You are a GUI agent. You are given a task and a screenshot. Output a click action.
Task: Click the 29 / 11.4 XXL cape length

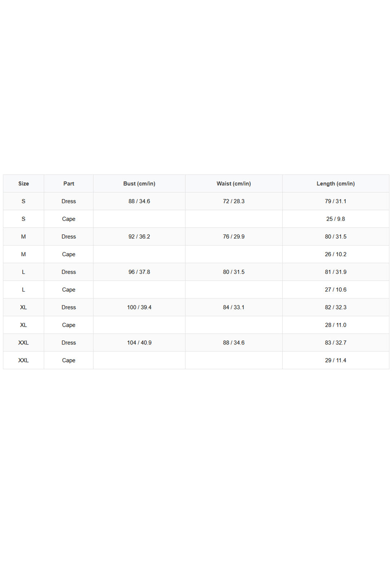[335, 360]
